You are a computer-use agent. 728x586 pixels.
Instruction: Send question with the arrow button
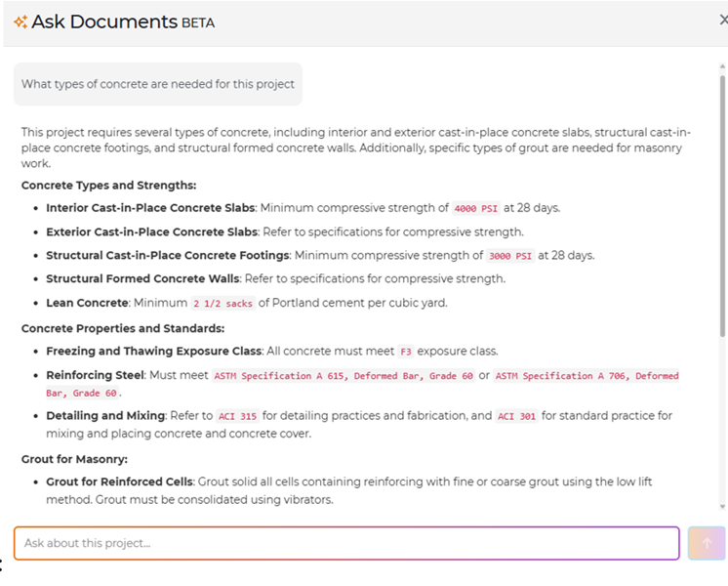tap(707, 543)
